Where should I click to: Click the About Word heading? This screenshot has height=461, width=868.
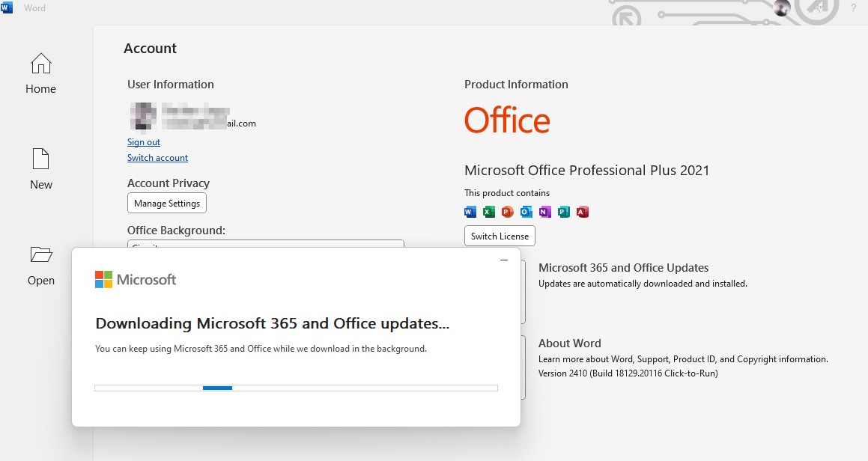tap(570, 343)
